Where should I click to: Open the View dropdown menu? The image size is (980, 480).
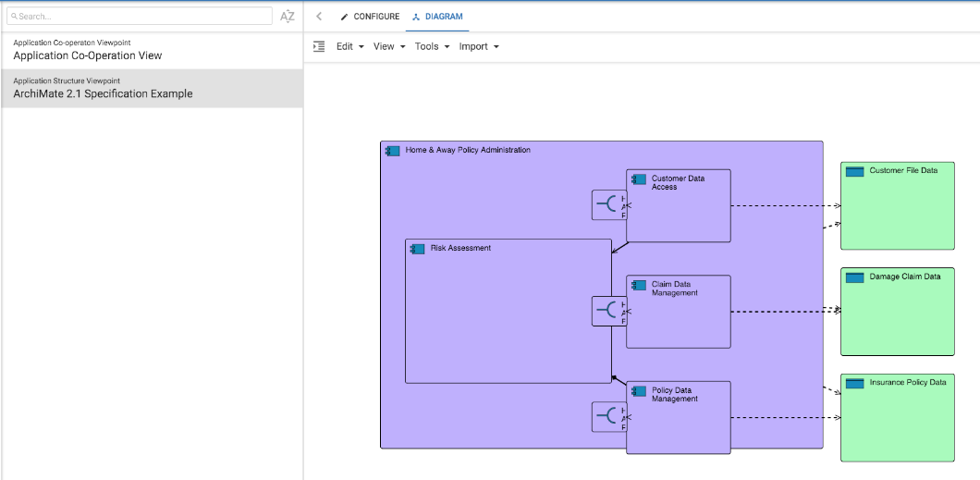(x=388, y=46)
